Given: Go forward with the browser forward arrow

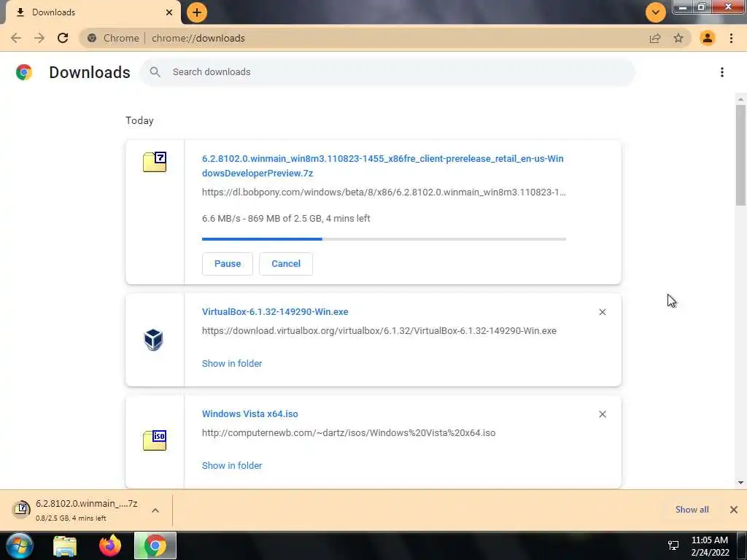Looking at the screenshot, I should (x=39, y=38).
